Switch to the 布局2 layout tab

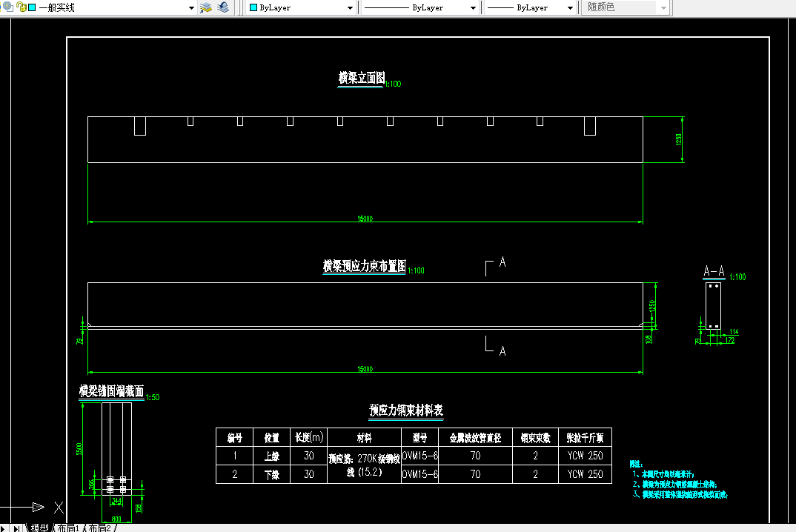99,528
